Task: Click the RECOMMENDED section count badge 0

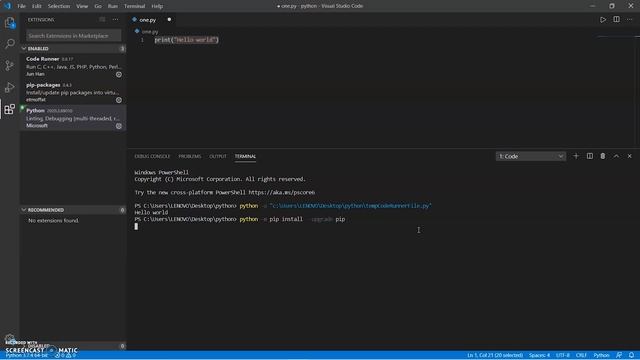Action: coord(122,210)
